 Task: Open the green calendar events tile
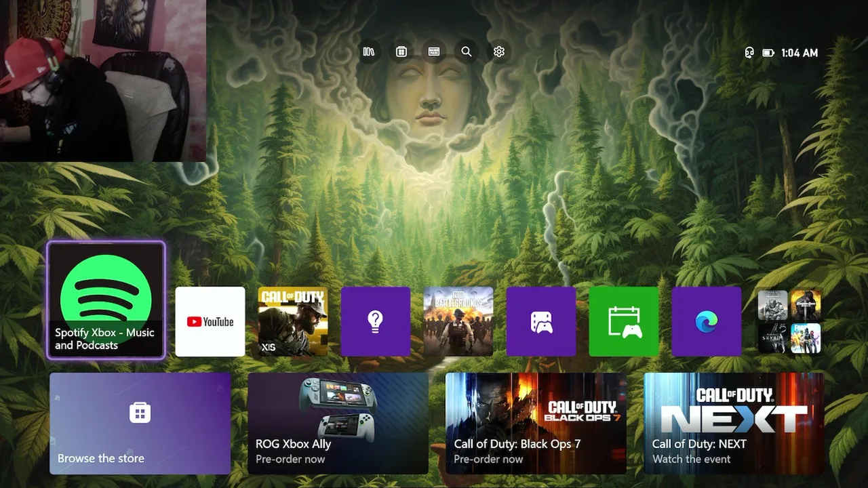(x=624, y=321)
